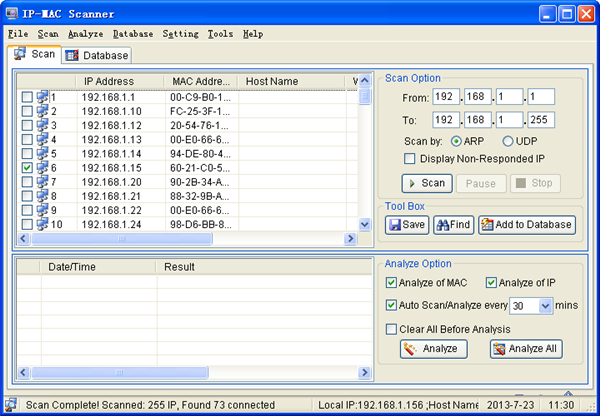The width and height of the screenshot is (600, 416).
Task: Open the Scan menu
Action: click(x=48, y=34)
